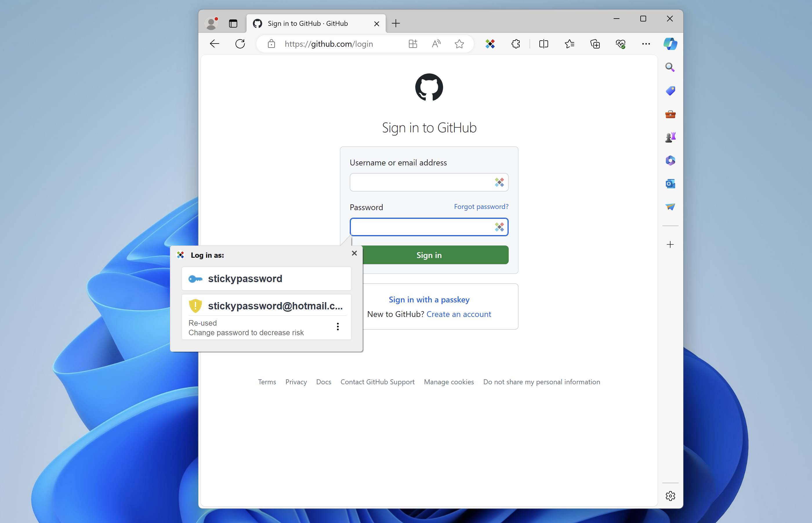This screenshot has height=523, width=812.
Task: Open Browser essentials heart icon
Action: [621, 44]
